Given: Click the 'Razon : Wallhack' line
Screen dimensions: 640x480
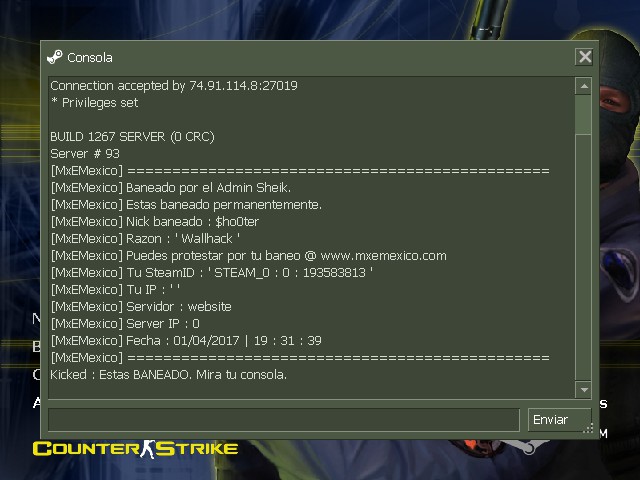Looking at the screenshot, I should [x=145, y=239].
